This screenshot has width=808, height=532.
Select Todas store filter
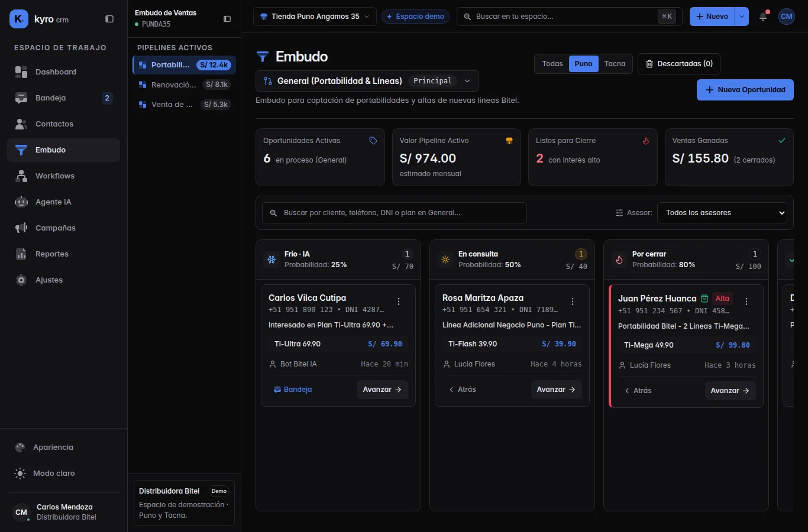[x=552, y=64]
